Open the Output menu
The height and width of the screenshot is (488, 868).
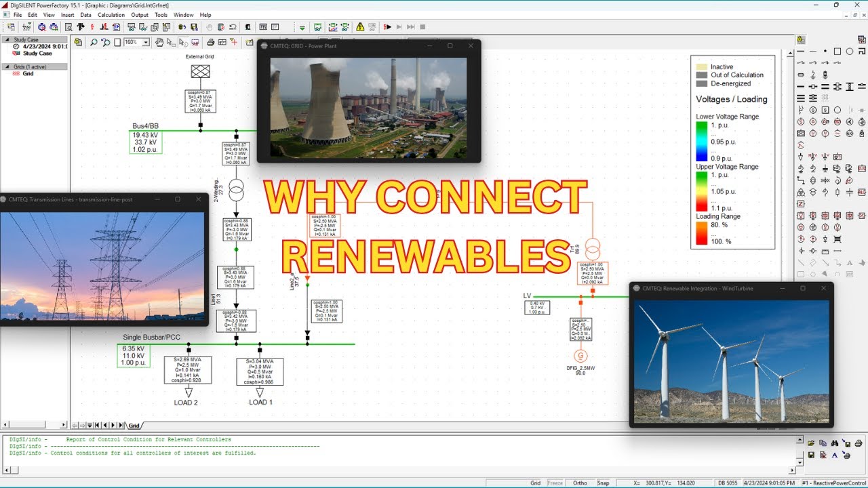tap(140, 15)
